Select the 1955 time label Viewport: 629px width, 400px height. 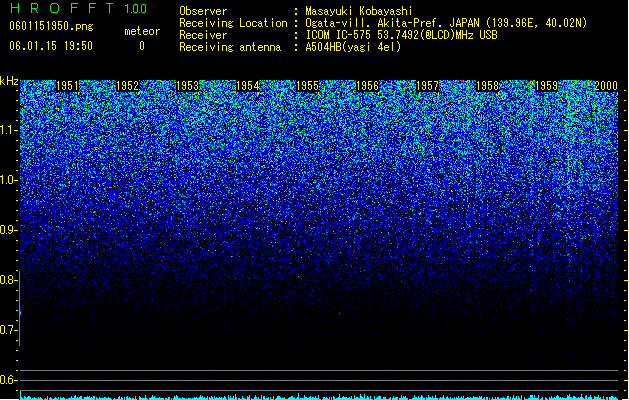click(x=307, y=86)
